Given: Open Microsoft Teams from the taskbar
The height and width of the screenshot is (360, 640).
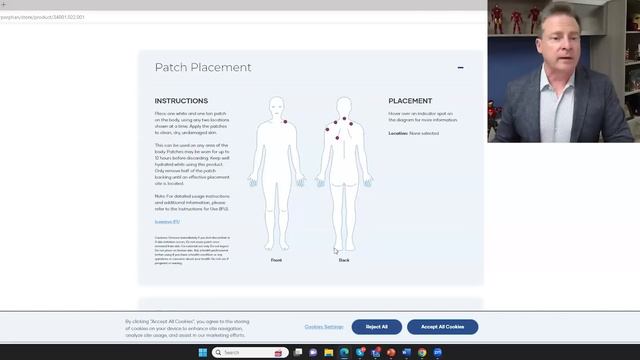Looking at the screenshot, I should point(376,352).
